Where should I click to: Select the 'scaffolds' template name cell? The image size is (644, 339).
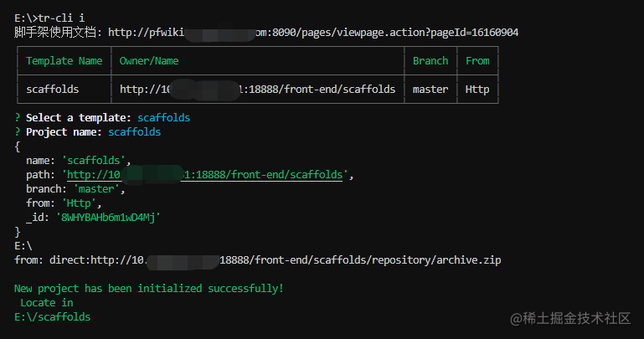(x=52, y=90)
